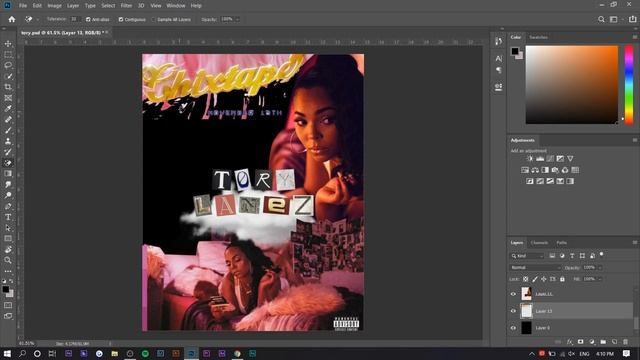Delete the selected layer
This screenshot has height=360, width=640.
tap(625, 342)
